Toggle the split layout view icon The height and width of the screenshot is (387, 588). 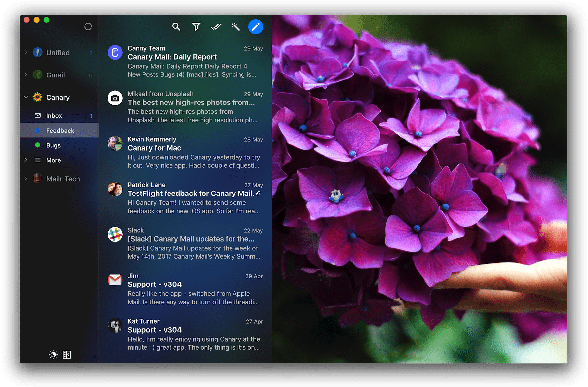tap(67, 354)
